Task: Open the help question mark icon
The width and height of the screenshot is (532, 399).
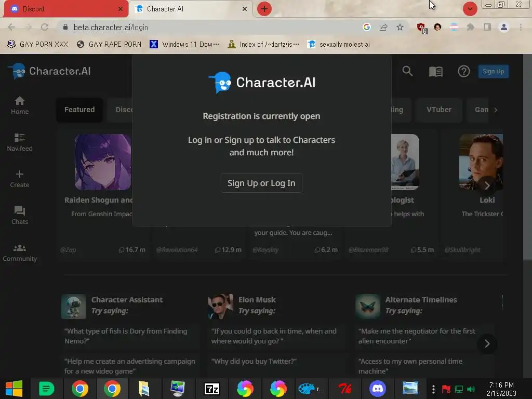Action: pyautogui.click(x=464, y=71)
